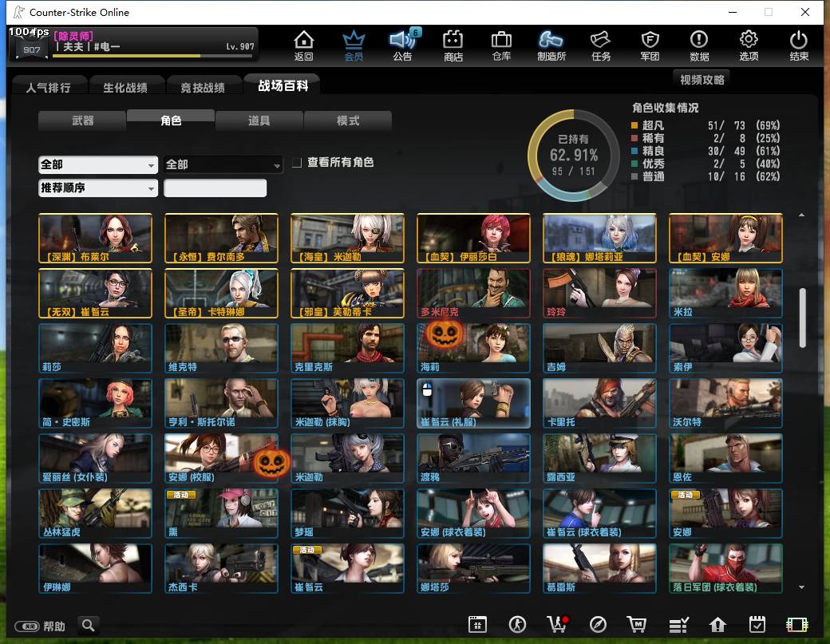Open the 制造所 crafting icon
Screen dimensions: 830x644
[551, 45]
